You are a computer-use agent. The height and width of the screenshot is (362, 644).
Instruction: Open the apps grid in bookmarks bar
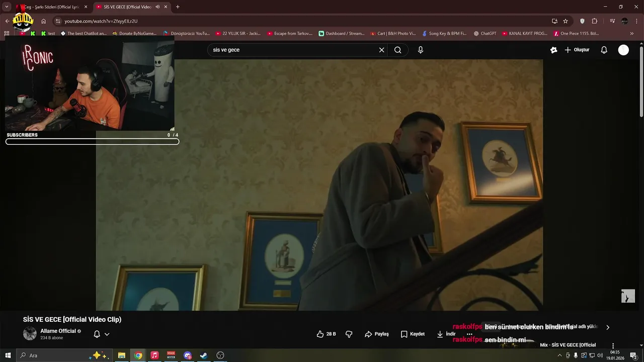pyautogui.click(x=7, y=34)
